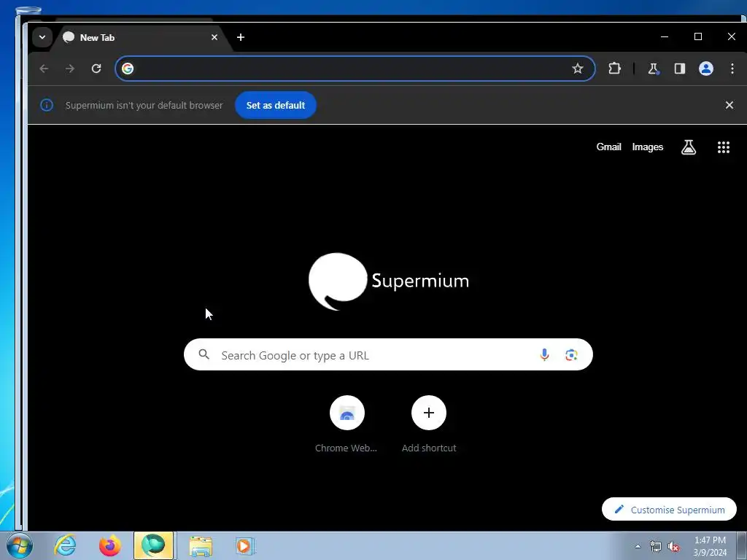Go forward to next page
This screenshot has width=747, height=560.
click(70, 69)
